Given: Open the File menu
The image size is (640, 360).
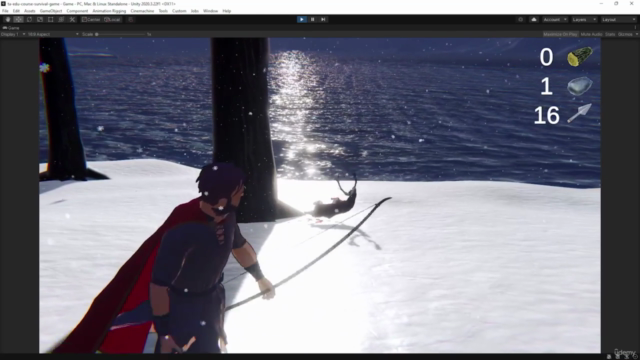Looking at the screenshot, I should [x=5, y=11].
